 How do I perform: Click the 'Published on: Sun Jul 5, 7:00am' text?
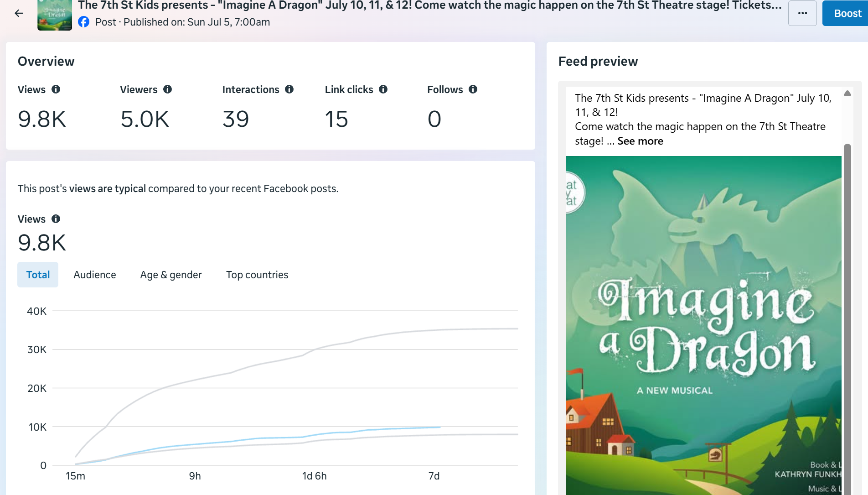[x=197, y=22]
